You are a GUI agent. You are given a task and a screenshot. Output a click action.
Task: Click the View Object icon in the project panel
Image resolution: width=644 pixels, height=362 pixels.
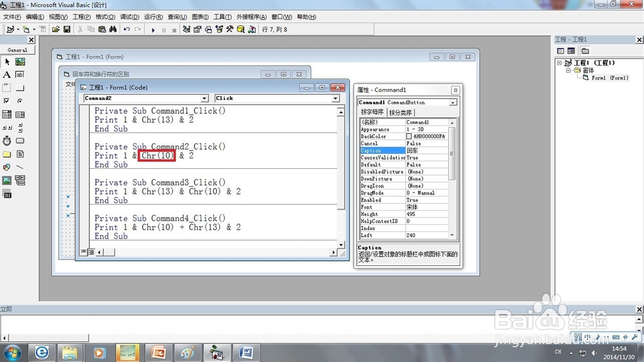[x=571, y=50]
